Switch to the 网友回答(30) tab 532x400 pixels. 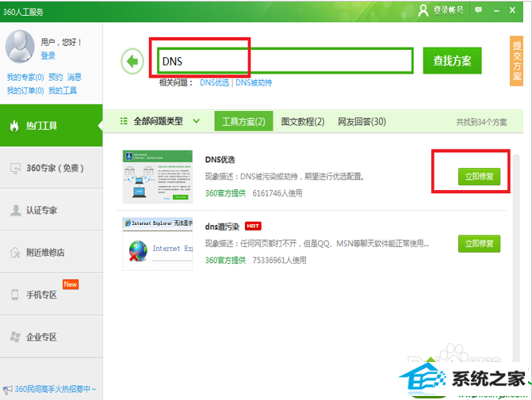point(362,121)
